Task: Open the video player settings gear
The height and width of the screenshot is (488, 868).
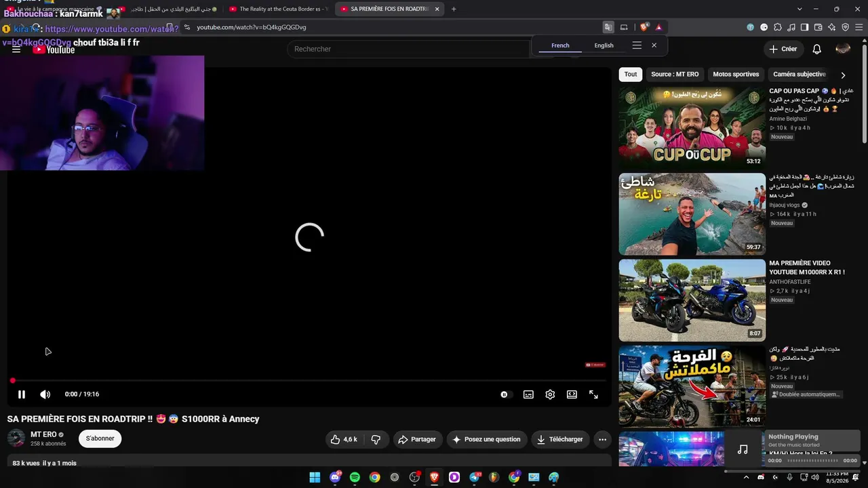Action: 550,394
